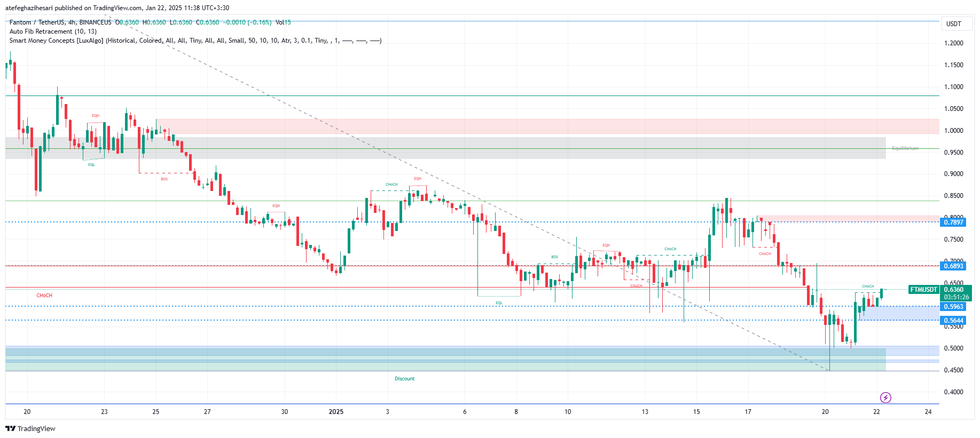Click the Discount zone label
Image resolution: width=980 pixels, height=438 pixels.
coord(404,379)
